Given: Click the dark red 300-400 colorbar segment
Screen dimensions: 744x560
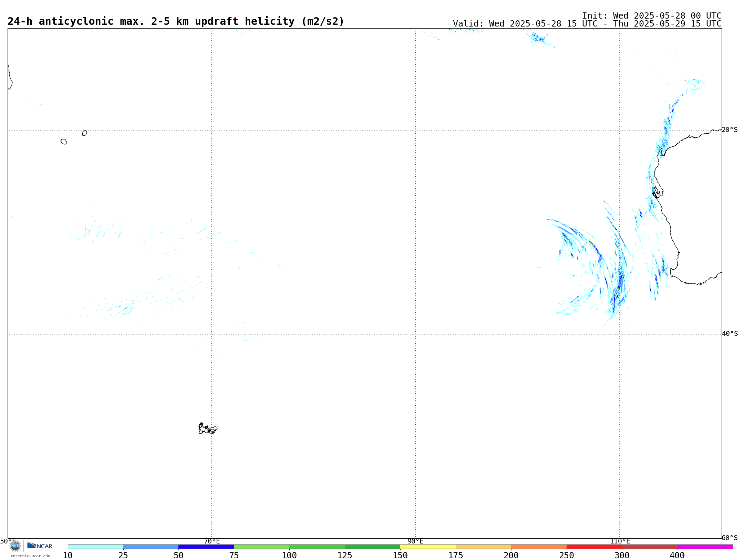Looking at the screenshot, I should coord(650,547).
